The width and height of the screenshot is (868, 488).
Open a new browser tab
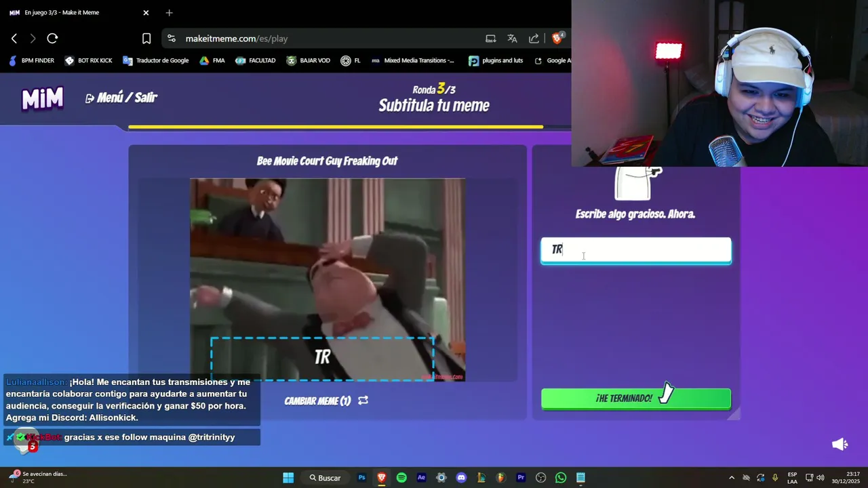pos(169,12)
